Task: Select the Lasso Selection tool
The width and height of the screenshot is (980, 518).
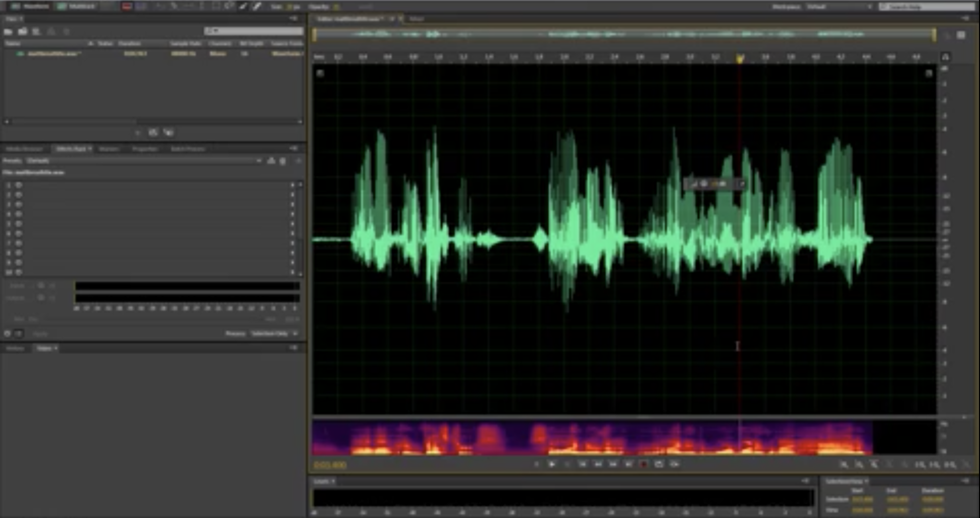Action: [x=228, y=7]
